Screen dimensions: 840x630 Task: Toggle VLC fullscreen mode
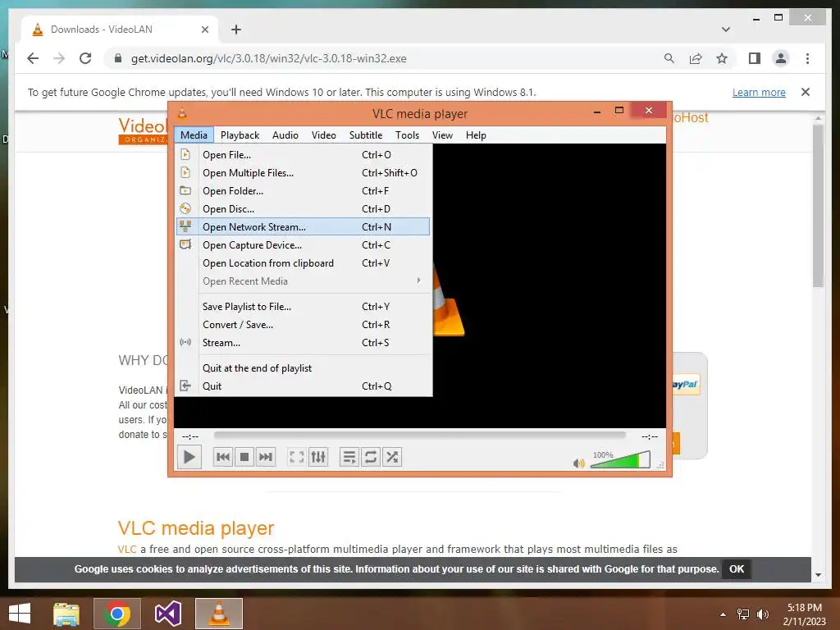[297, 457]
